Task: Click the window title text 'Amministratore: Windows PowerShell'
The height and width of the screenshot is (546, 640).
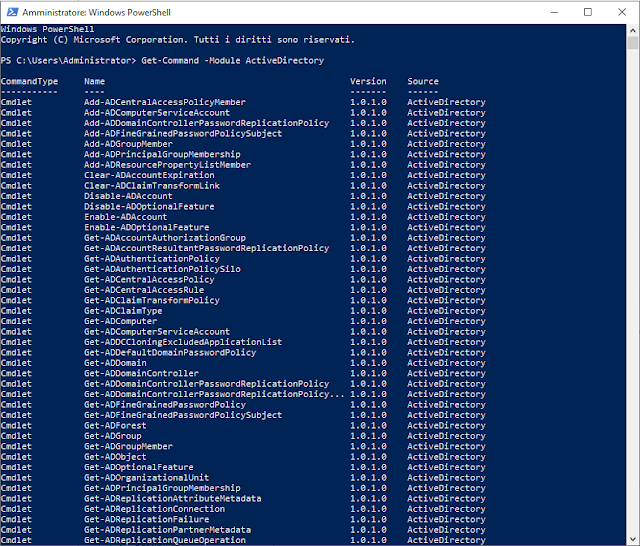Action: click(96, 13)
